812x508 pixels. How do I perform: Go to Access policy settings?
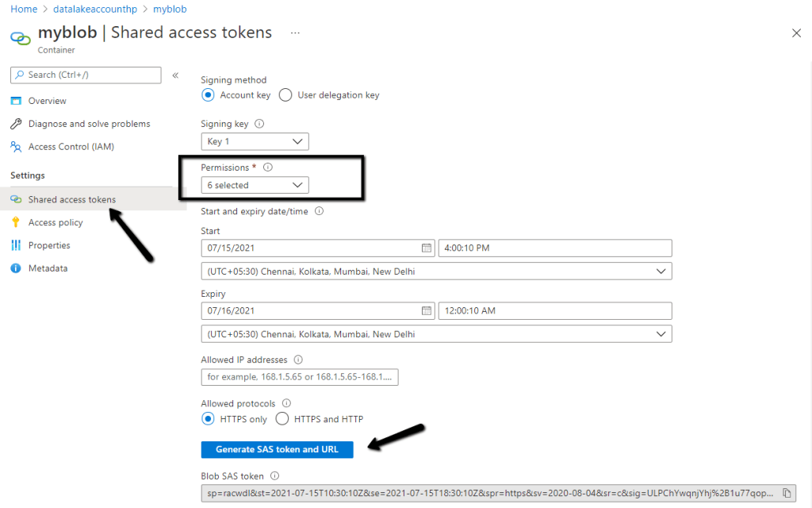tap(56, 222)
